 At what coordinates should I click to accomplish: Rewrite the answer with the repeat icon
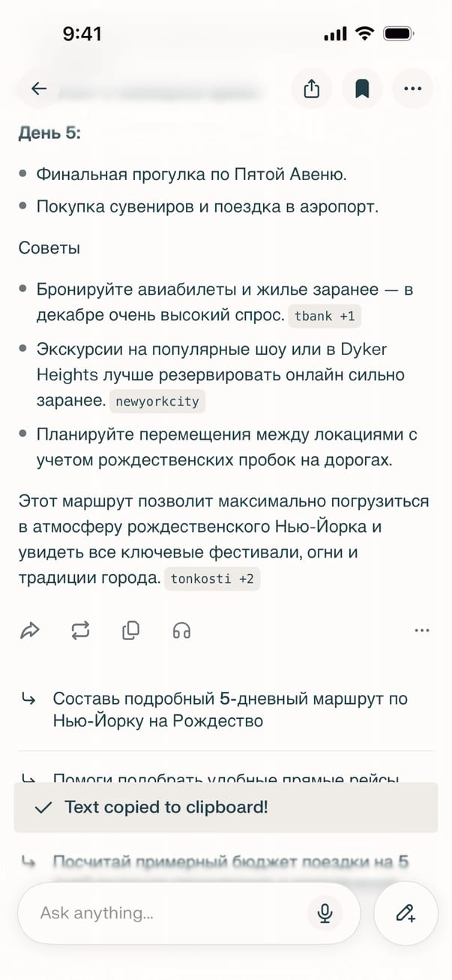tap(80, 631)
